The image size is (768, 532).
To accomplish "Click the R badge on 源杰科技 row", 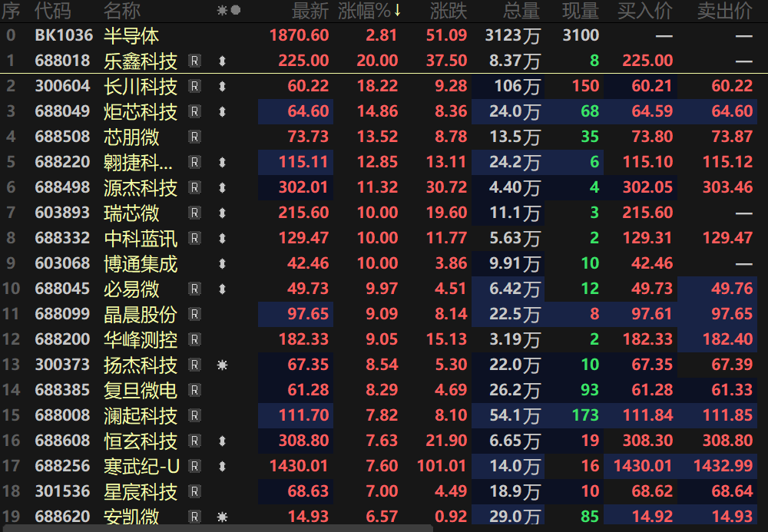I will [194, 187].
